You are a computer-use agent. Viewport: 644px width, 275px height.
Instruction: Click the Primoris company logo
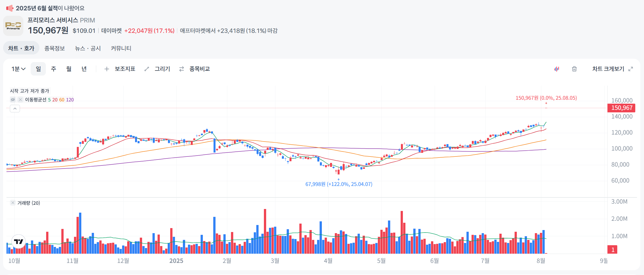[x=13, y=26]
